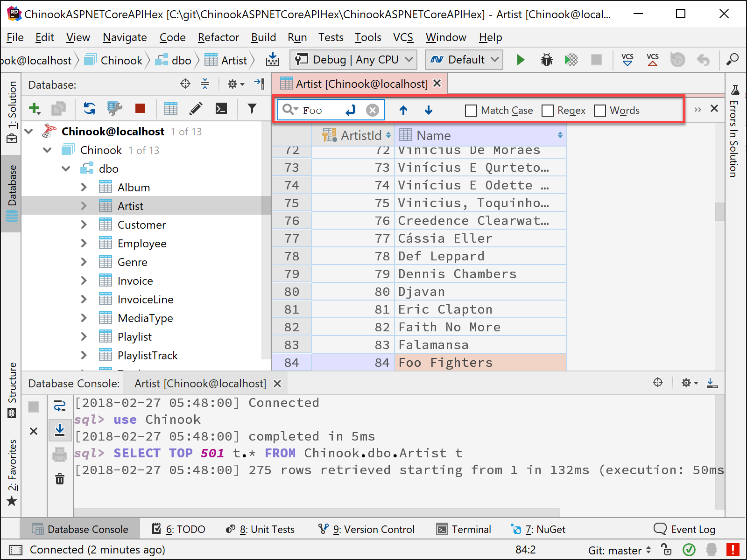Open the 1: Solution side tab
747x560 pixels.
12,112
